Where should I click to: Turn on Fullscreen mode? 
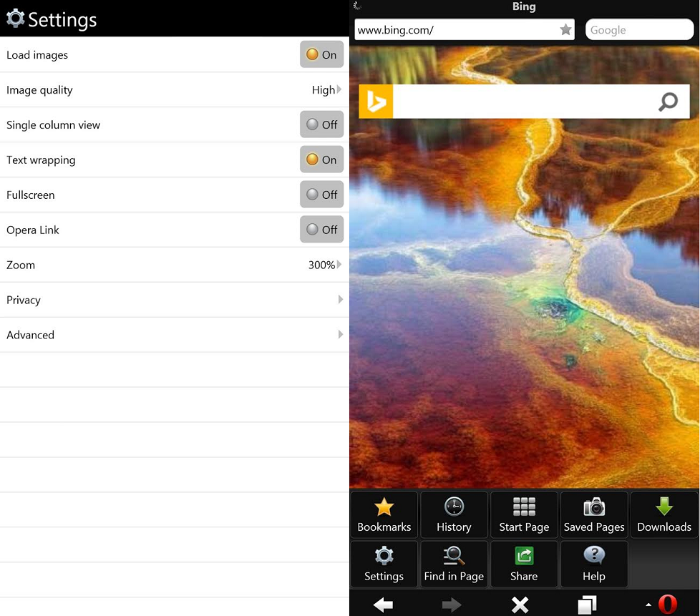tap(321, 194)
